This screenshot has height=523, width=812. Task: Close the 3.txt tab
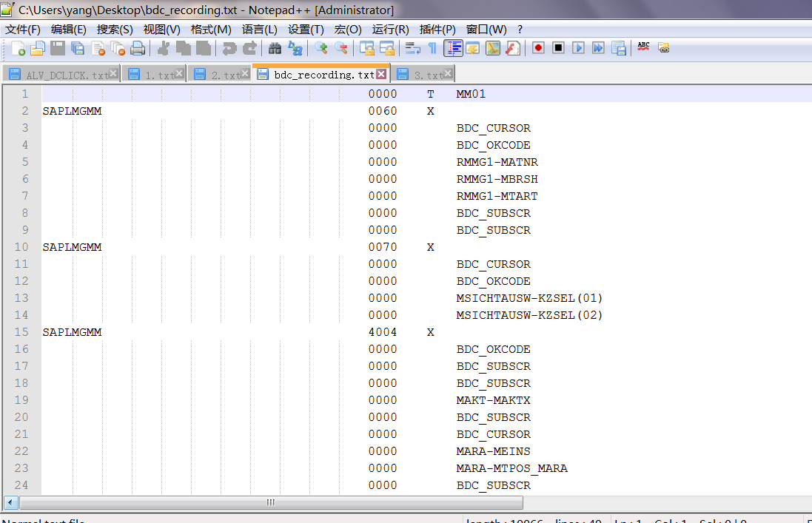tap(448, 74)
